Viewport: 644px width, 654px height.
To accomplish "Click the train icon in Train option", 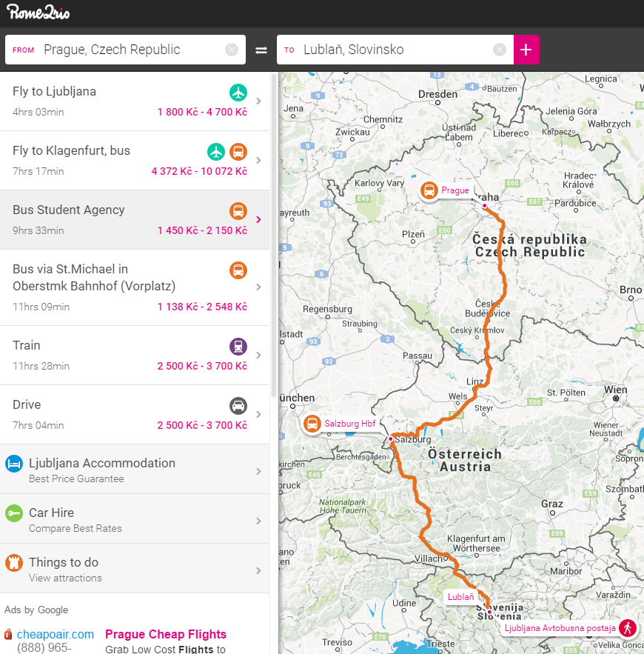I will 238,347.
